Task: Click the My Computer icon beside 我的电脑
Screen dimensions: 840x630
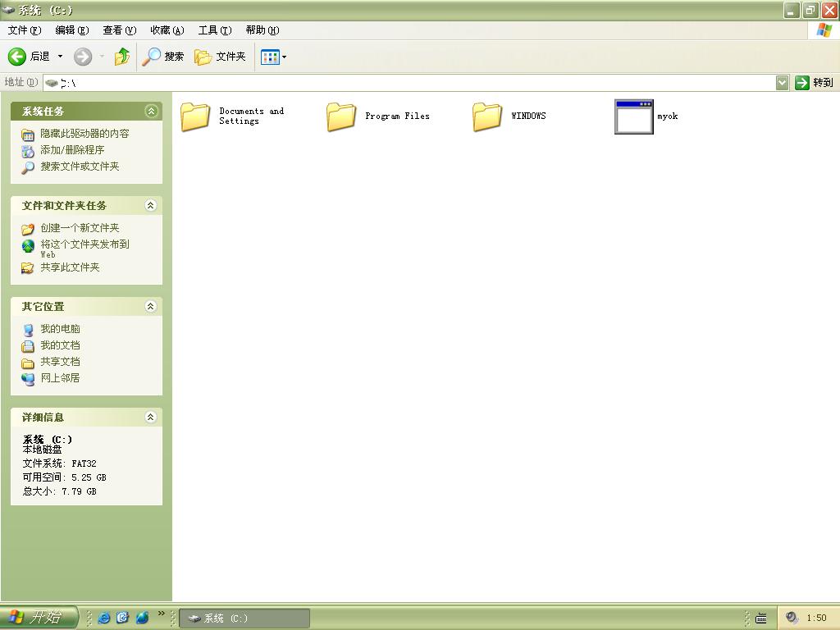Action: (x=28, y=330)
